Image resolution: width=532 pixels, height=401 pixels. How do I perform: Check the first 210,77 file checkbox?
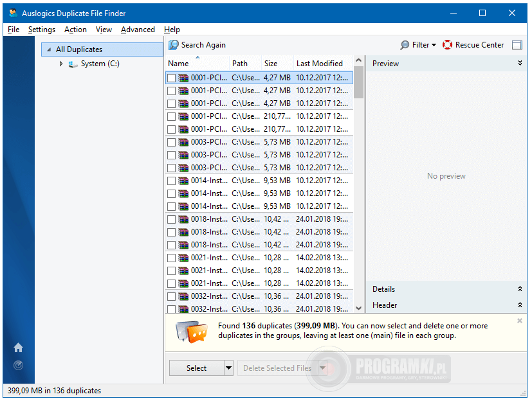tap(172, 116)
